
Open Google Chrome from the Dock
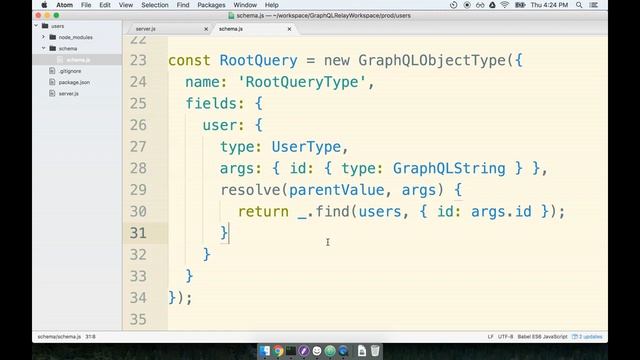point(278,351)
